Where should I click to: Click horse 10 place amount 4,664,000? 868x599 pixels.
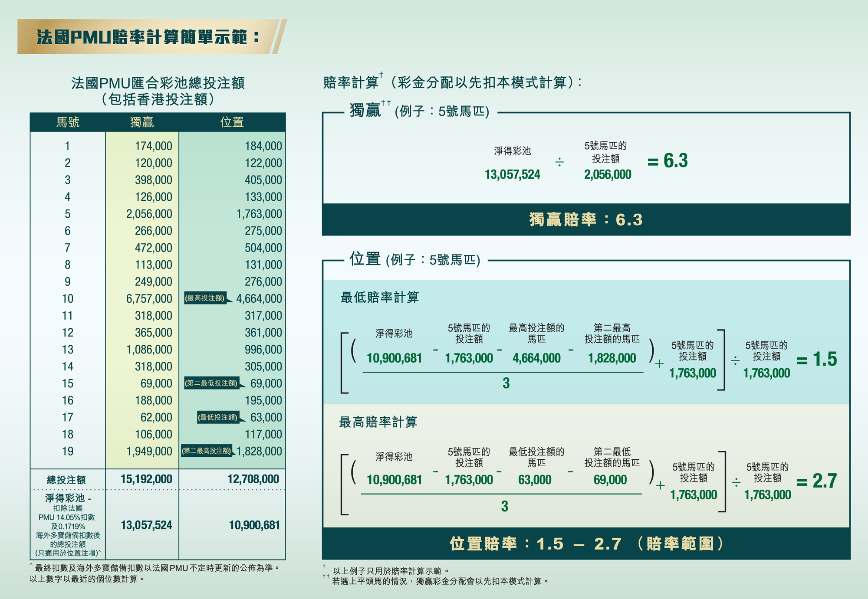click(259, 299)
